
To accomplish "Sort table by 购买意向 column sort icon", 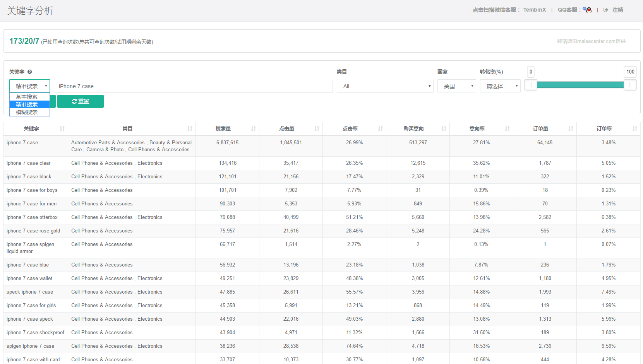I will tap(444, 129).
